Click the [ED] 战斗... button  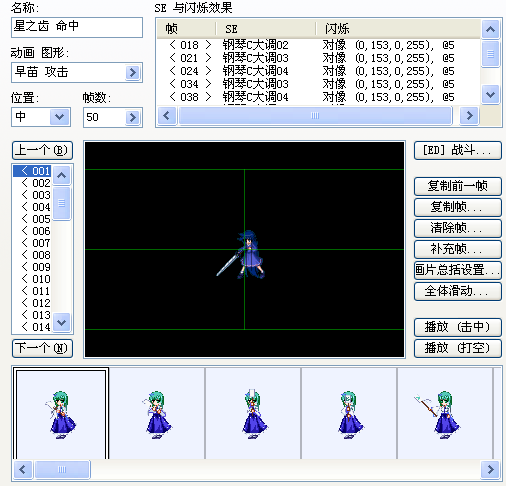point(458,150)
